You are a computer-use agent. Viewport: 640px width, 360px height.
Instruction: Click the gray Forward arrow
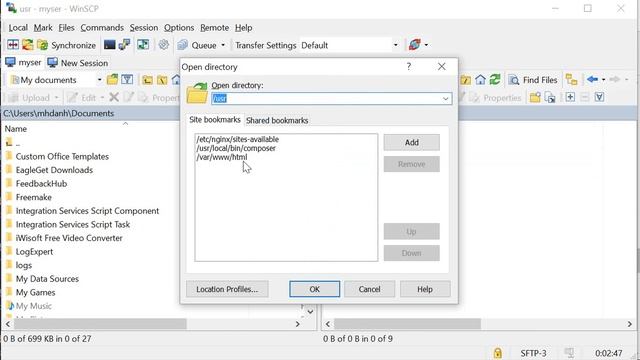pyautogui.click(x=614, y=80)
